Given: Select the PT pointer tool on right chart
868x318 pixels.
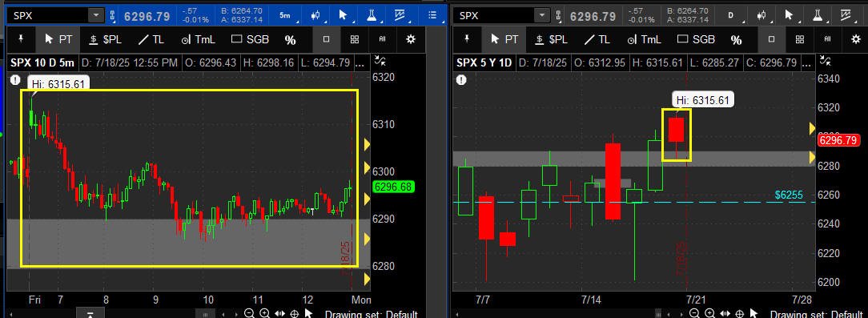Looking at the screenshot, I should (505, 39).
